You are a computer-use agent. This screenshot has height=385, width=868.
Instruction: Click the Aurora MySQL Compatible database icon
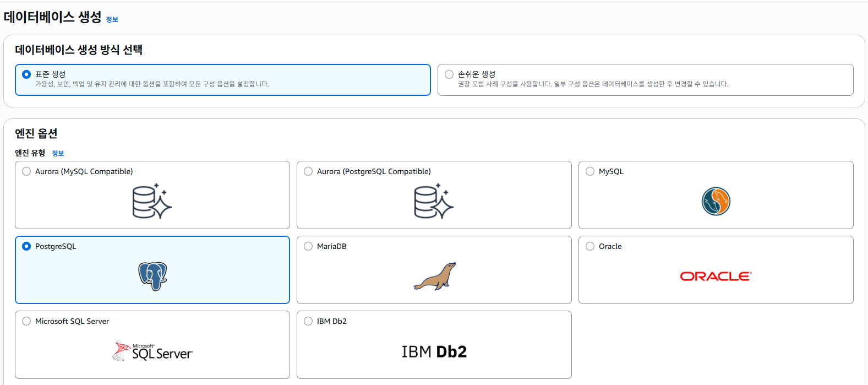point(152,201)
